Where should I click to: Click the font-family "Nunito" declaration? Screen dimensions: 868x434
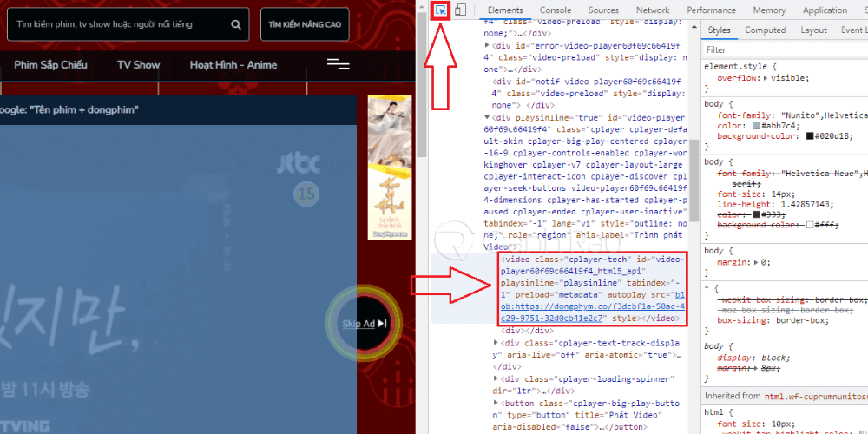(x=792, y=115)
